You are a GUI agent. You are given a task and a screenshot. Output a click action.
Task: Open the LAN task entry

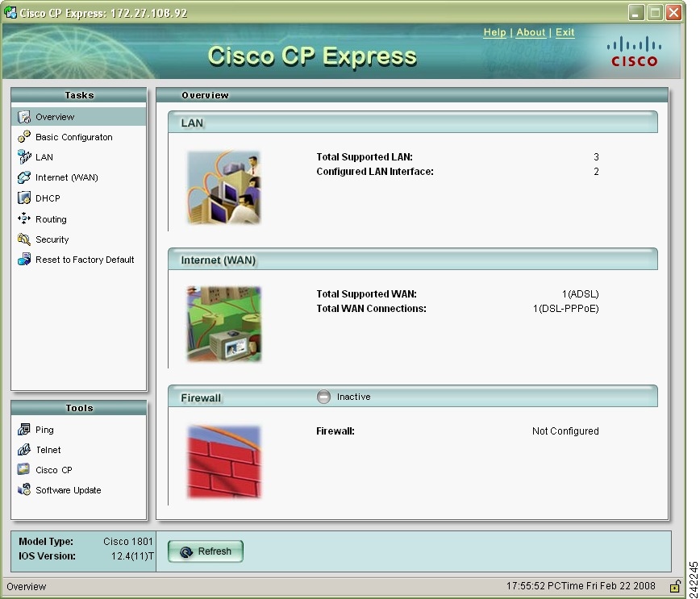(44, 157)
